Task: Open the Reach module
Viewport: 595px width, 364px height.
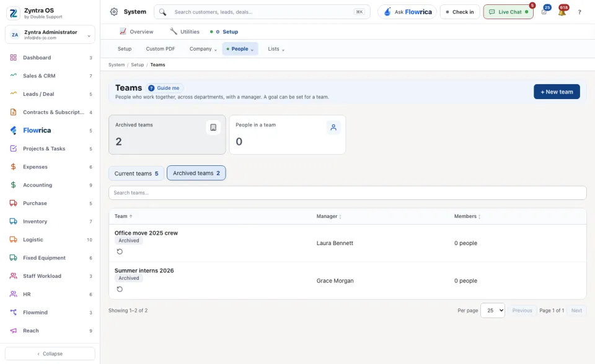Action: click(50, 331)
